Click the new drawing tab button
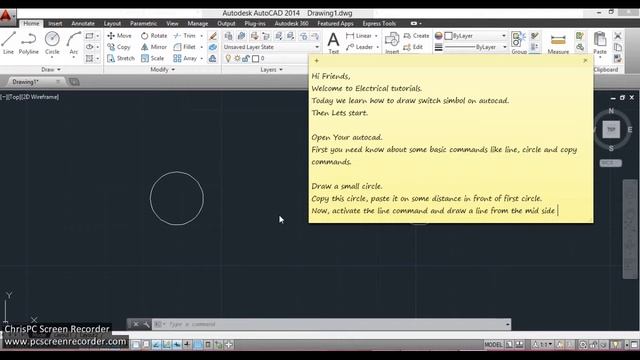 (74, 82)
